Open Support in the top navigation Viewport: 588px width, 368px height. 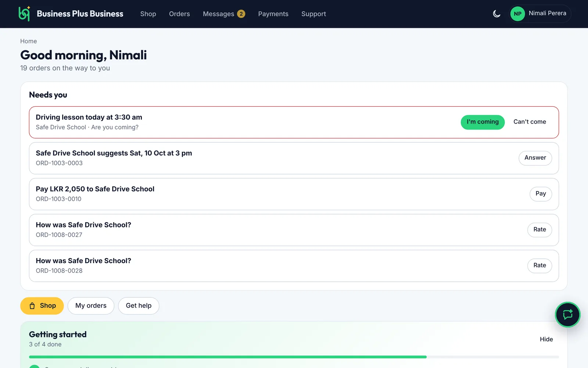313,14
